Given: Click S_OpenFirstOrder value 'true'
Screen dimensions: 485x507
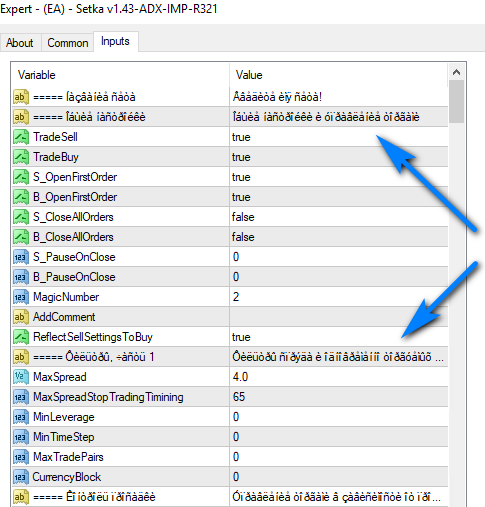Looking at the screenshot, I should (241, 177).
